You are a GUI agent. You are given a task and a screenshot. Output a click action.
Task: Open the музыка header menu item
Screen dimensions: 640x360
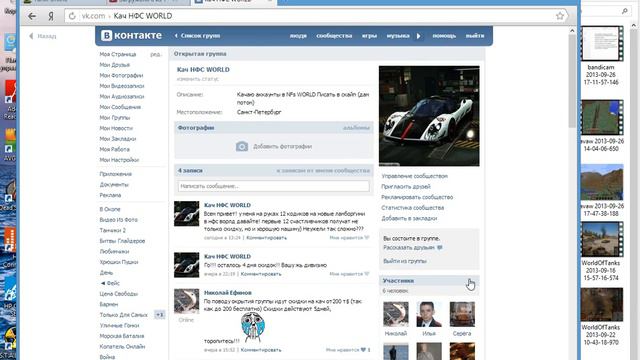398,36
